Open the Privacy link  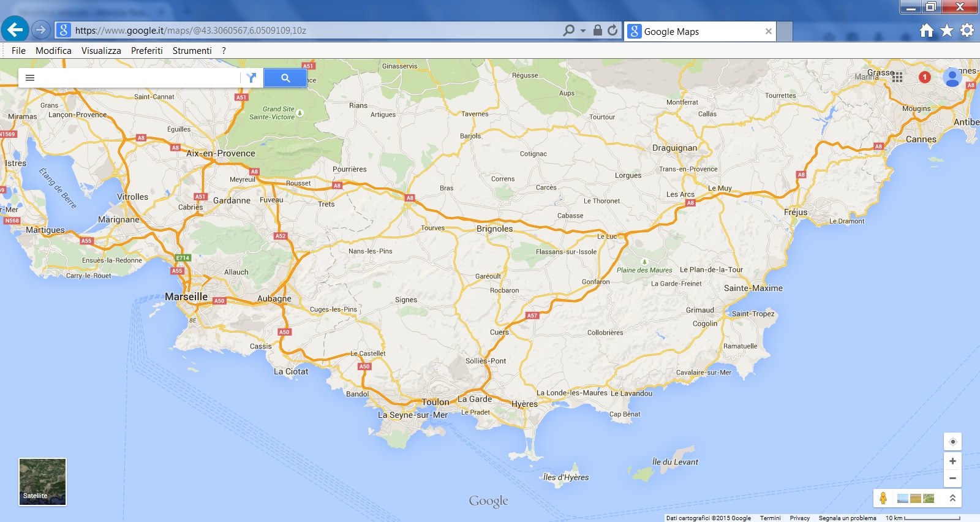click(x=800, y=518)
